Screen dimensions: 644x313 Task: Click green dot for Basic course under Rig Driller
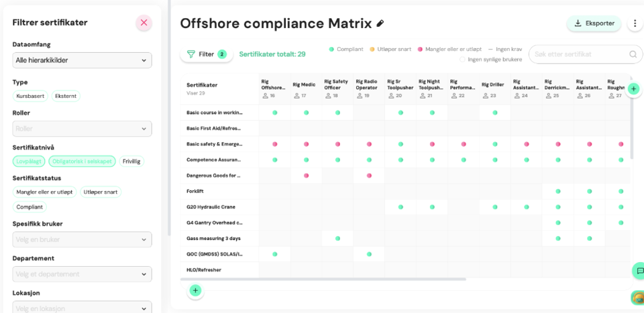495,113
